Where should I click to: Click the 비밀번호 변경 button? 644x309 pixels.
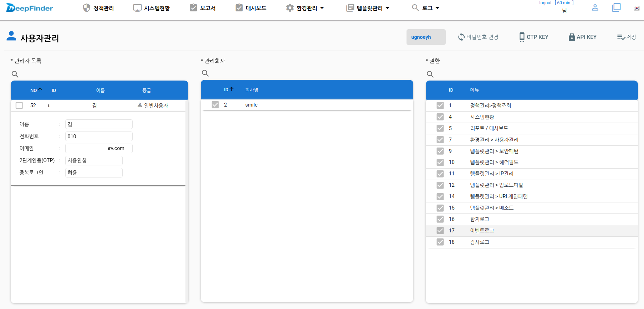point(478,37)
